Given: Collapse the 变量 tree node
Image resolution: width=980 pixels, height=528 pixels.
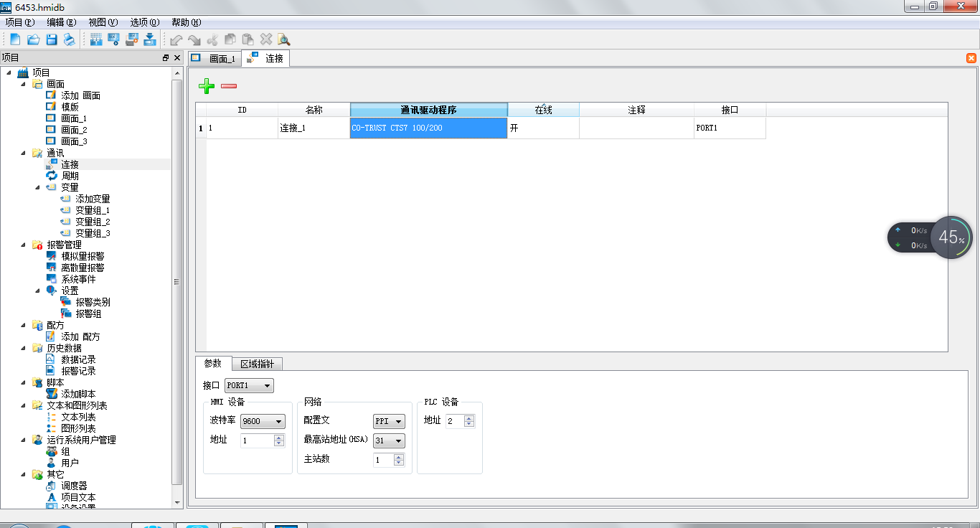Looking at the screenshot, I should coord(37,187).
